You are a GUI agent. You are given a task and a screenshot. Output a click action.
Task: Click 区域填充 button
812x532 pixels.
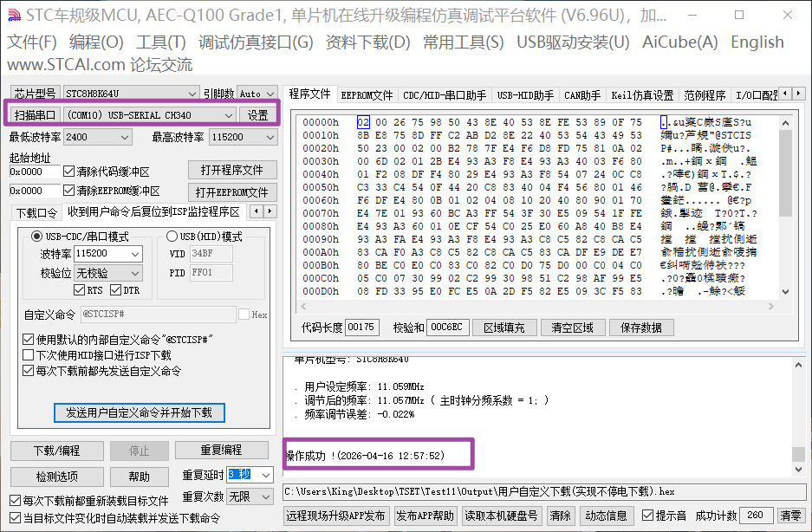point(503,328)
